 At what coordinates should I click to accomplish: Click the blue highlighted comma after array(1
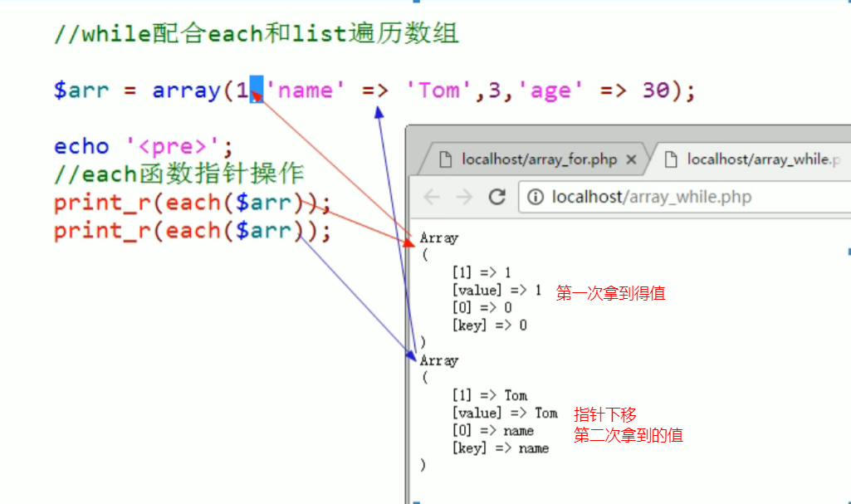click(257, 90)
